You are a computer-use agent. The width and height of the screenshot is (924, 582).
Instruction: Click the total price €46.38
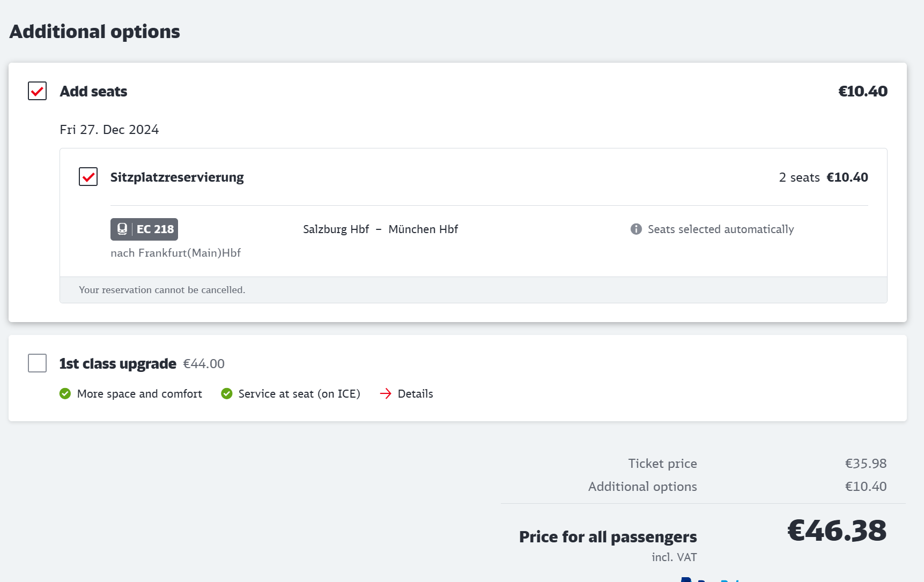(837, 531)
